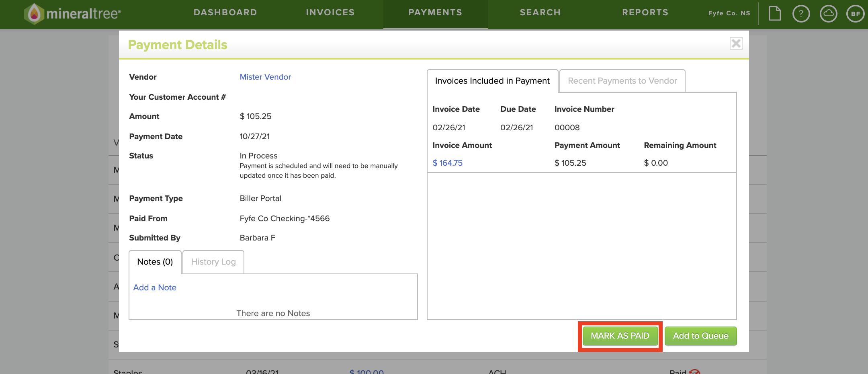868x374 pixels.
Task: Open the Mister Vendor link
Action: (265, 77)
